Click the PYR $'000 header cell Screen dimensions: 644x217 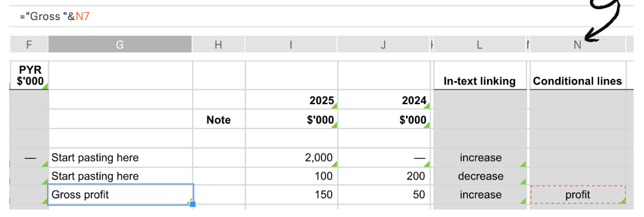pyautogui.click(x=29, y=75)
